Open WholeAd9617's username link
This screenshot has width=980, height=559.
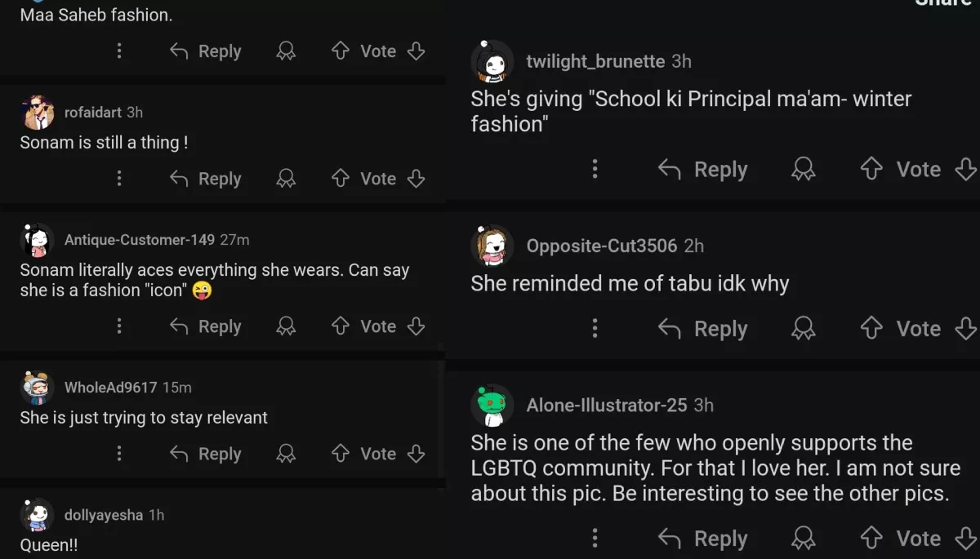click(x=110, y=388)
